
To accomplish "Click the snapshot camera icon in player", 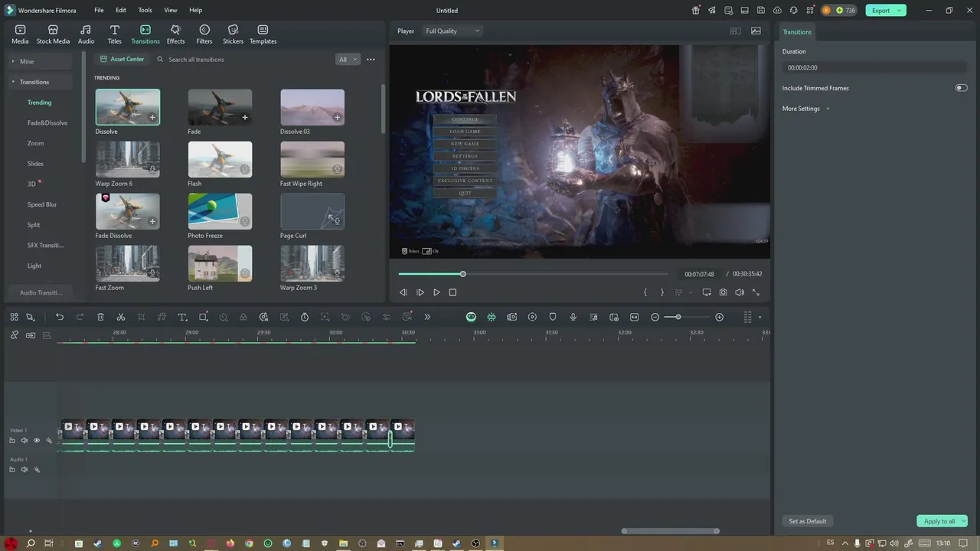I will click(723, 292).
